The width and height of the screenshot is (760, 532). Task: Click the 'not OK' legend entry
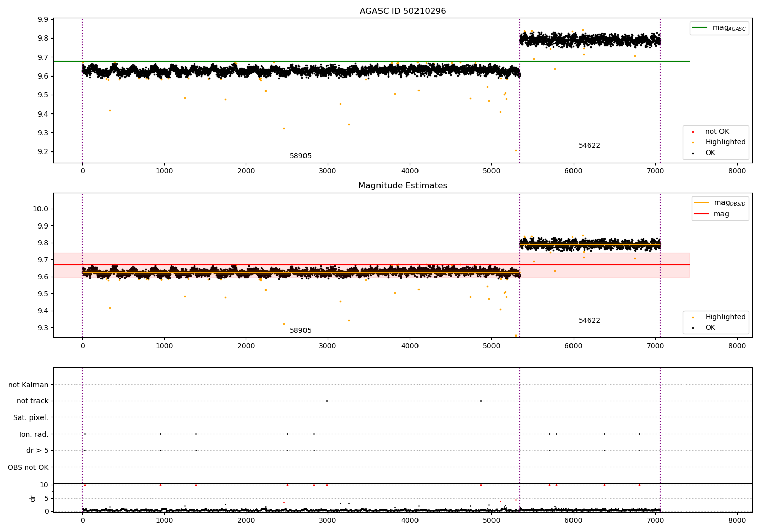[717, 132]
